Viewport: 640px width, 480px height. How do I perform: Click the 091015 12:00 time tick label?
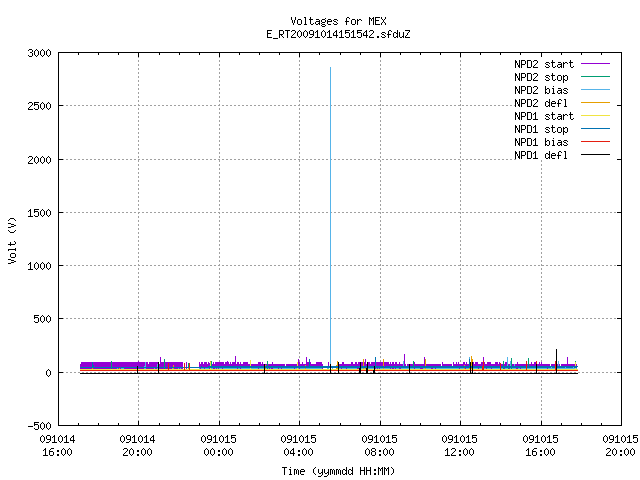(x=460, y=446)
